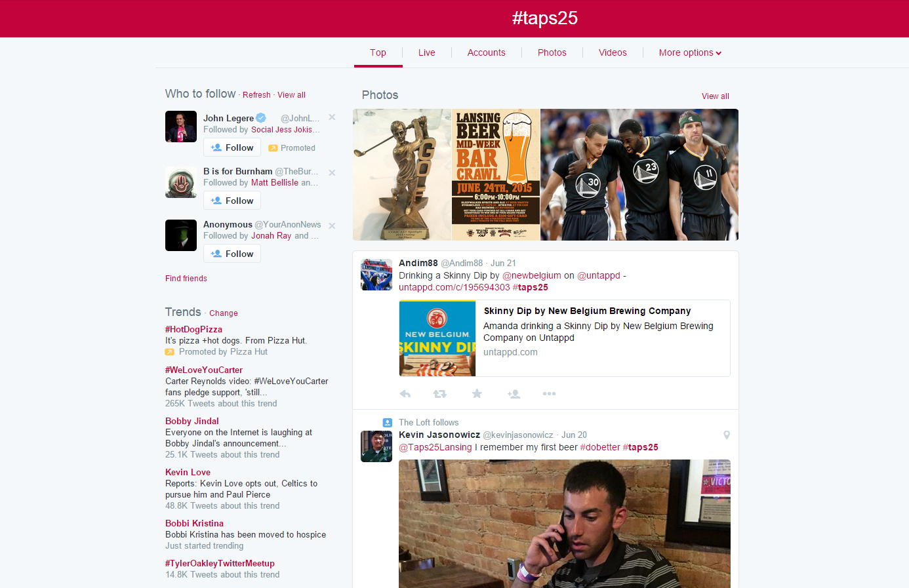Click the Promoted icon next to John Legere

[x=273, y=148]
